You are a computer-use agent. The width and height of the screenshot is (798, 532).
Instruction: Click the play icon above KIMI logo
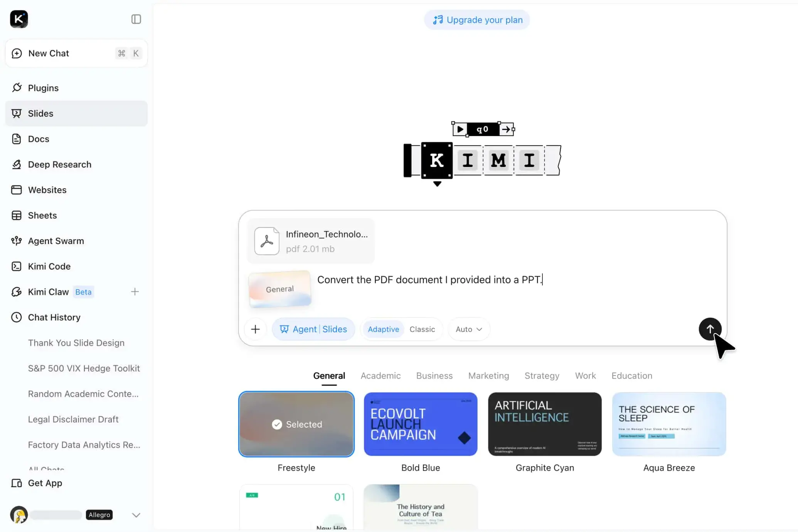coord(460,129)
